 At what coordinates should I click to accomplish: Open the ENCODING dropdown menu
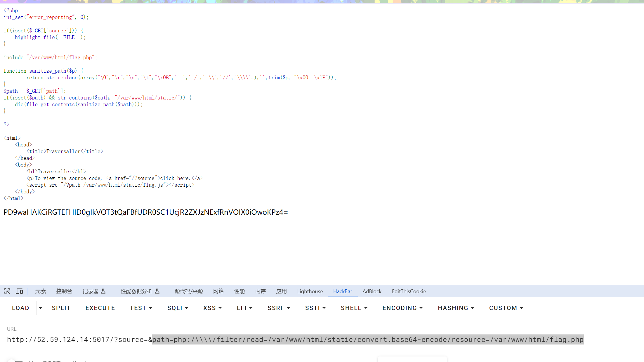pyautogui.click(x=402, y=308)
